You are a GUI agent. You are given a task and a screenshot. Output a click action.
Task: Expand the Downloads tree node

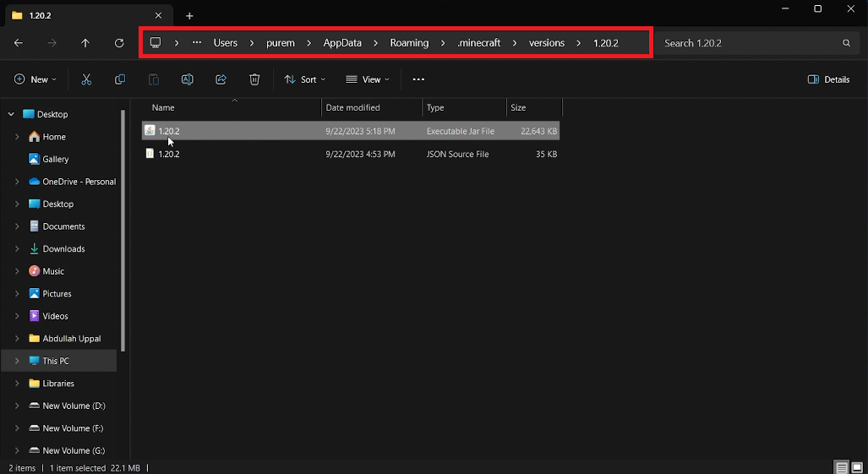pyautogui.click(x=17, y=249)
